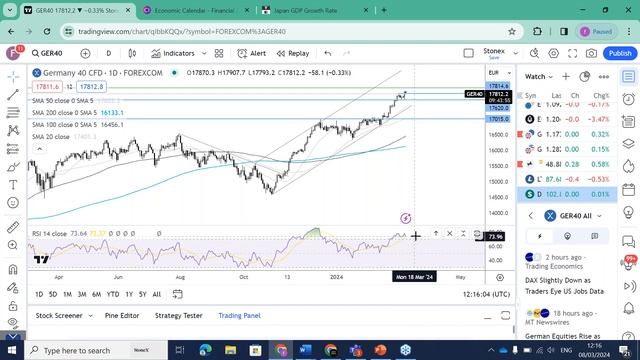Viewport: 640px width, 360px height.
Task: Click the 17812.8 buy price button
Action: coord(91,87)
